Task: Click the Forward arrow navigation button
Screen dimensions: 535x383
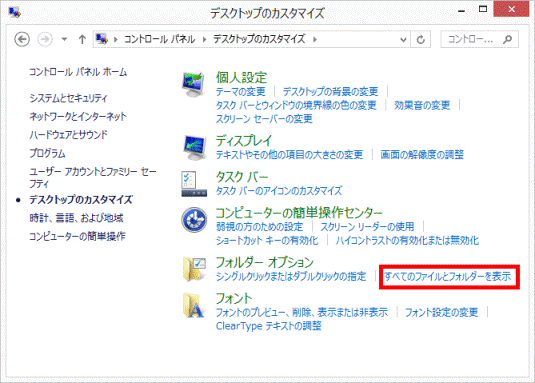Action: (45, 40)
